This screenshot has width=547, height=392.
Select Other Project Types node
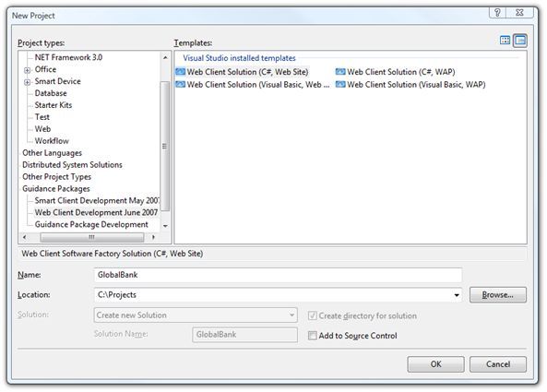point(56,177)
